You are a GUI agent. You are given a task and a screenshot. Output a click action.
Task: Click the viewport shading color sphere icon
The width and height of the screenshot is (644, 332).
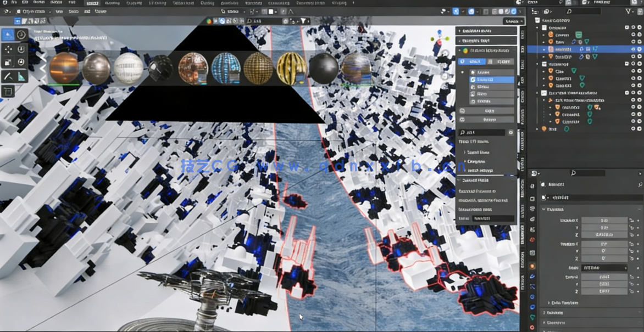click(501, 12)
